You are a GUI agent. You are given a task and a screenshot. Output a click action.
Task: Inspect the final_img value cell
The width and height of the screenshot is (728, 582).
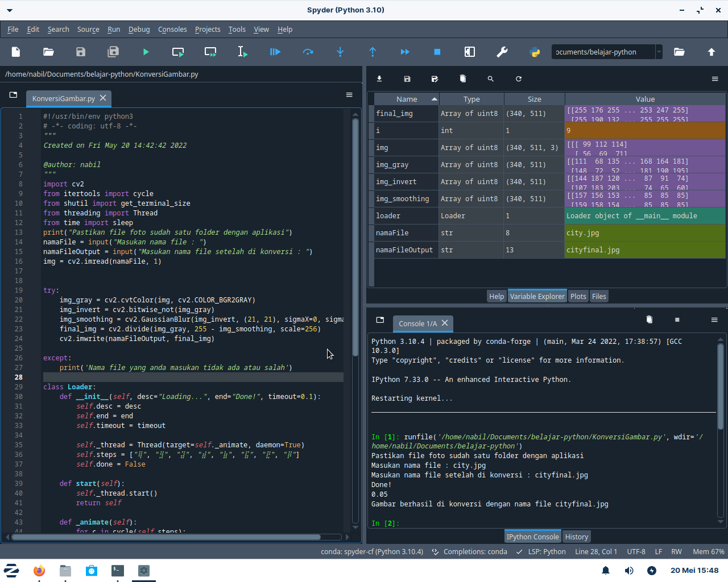coord(644,113)
